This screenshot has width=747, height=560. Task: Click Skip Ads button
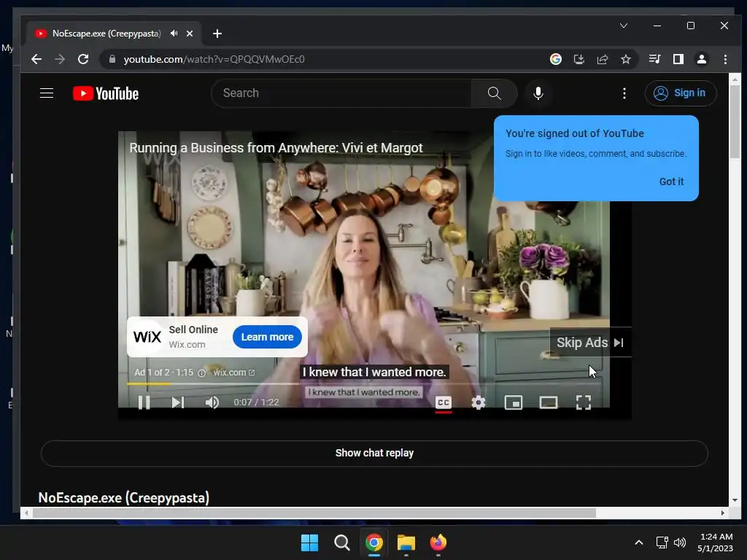point(589,343)
